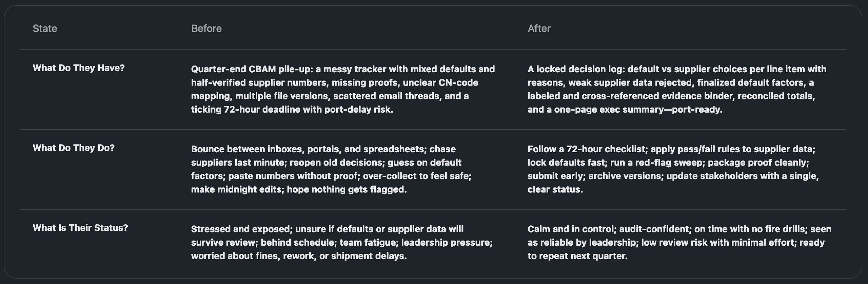868x284 pixels.
Task: Click the State column header
Action: (x=45, y=29)
